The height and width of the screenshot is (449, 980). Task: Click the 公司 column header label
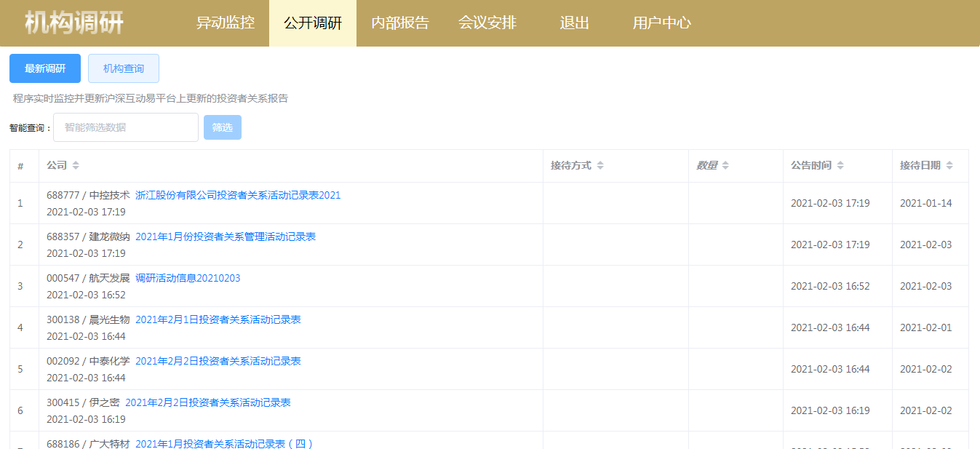(57, 165)
